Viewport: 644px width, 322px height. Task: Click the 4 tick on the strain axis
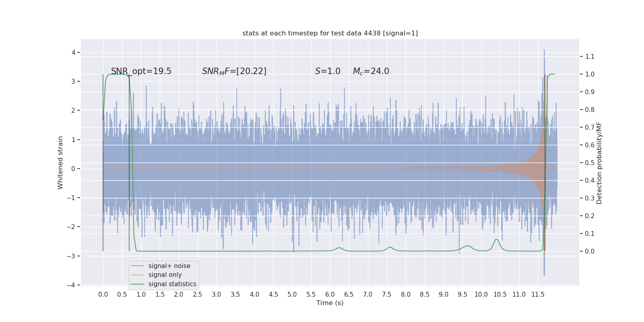pos(74,52)
